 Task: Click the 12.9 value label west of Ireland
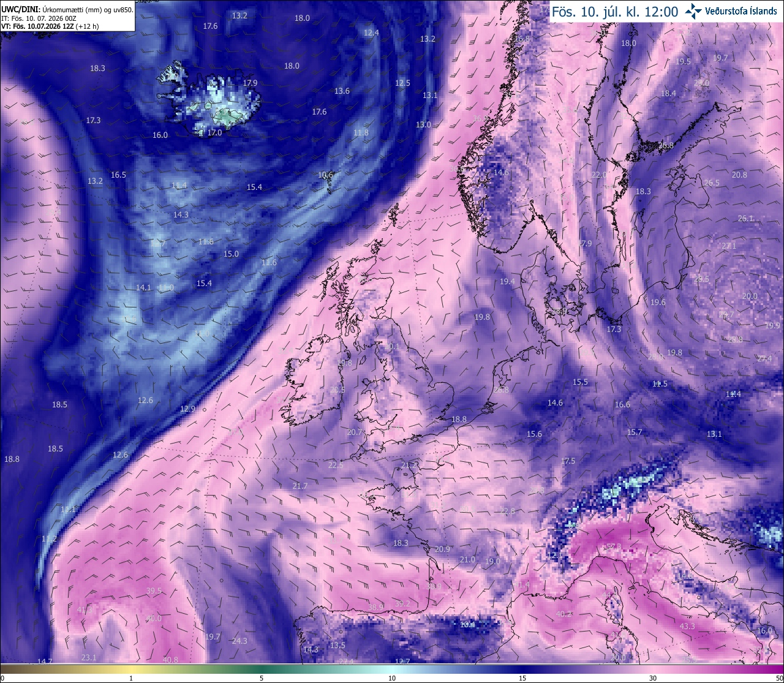coord(187,409)
